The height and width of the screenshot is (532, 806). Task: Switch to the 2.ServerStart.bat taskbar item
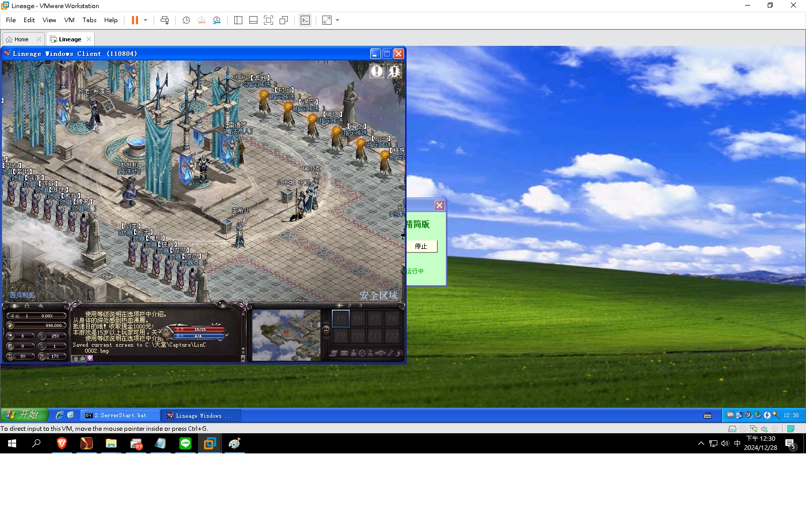(120, 415)
